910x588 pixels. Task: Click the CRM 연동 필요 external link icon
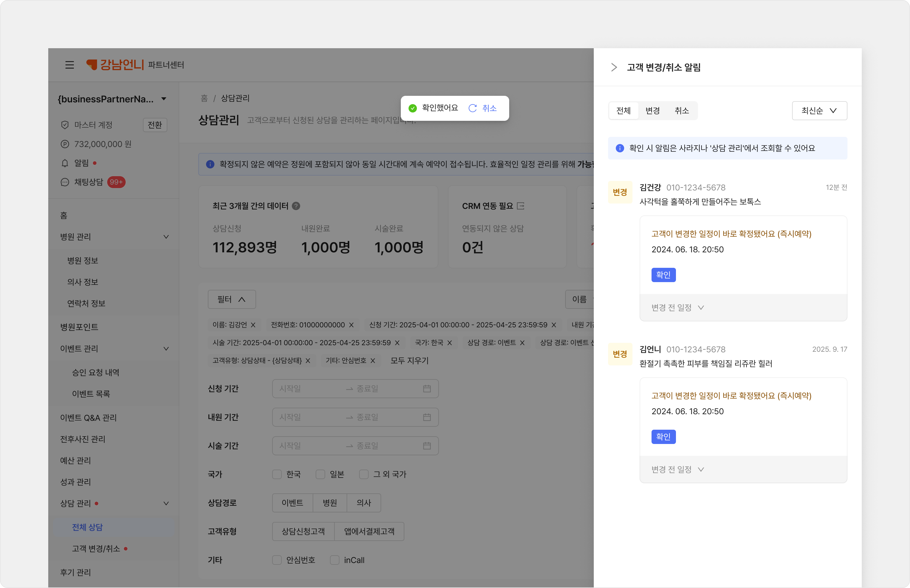(x=520, y=206)
